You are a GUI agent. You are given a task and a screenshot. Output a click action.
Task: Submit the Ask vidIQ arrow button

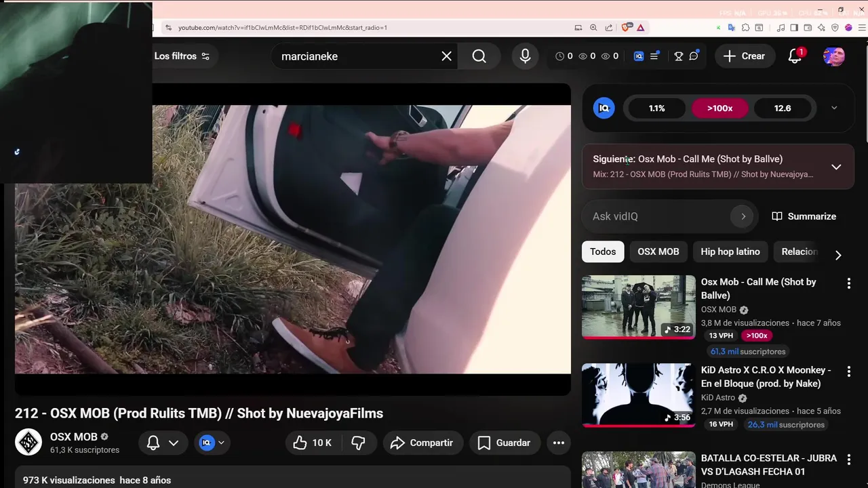point(743,216)
